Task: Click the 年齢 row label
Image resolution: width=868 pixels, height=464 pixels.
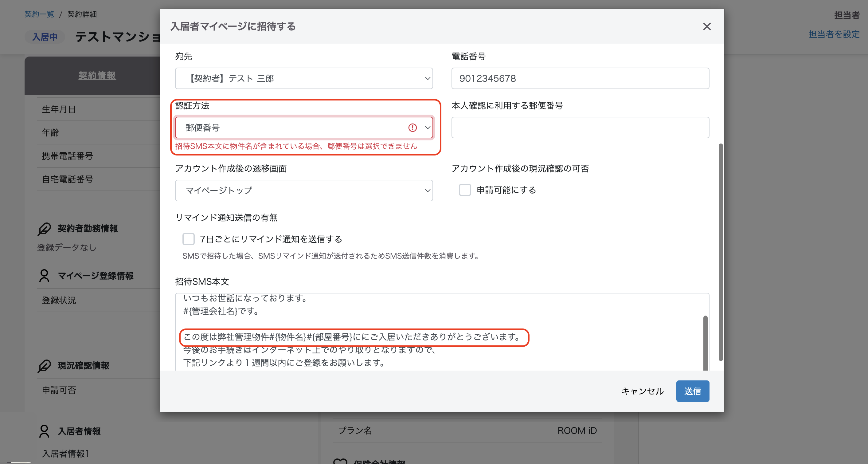Action: [50, 132]
